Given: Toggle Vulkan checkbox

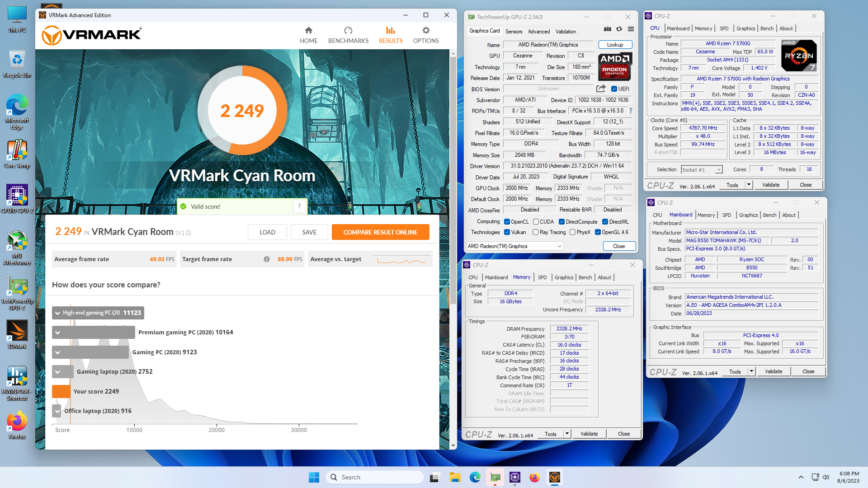Looking at the screenshot, I should pos(507,232).
